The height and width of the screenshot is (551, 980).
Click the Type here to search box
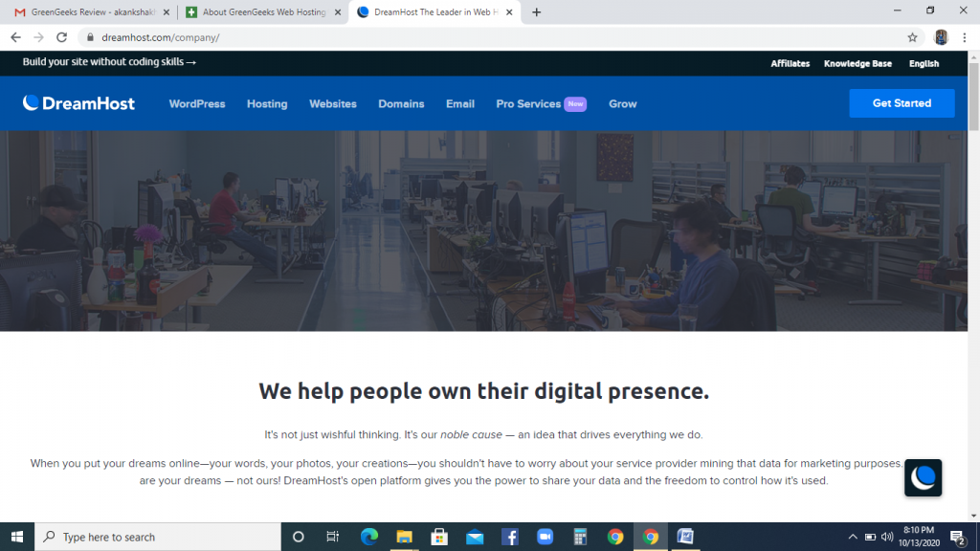click(x=158, y=537)
